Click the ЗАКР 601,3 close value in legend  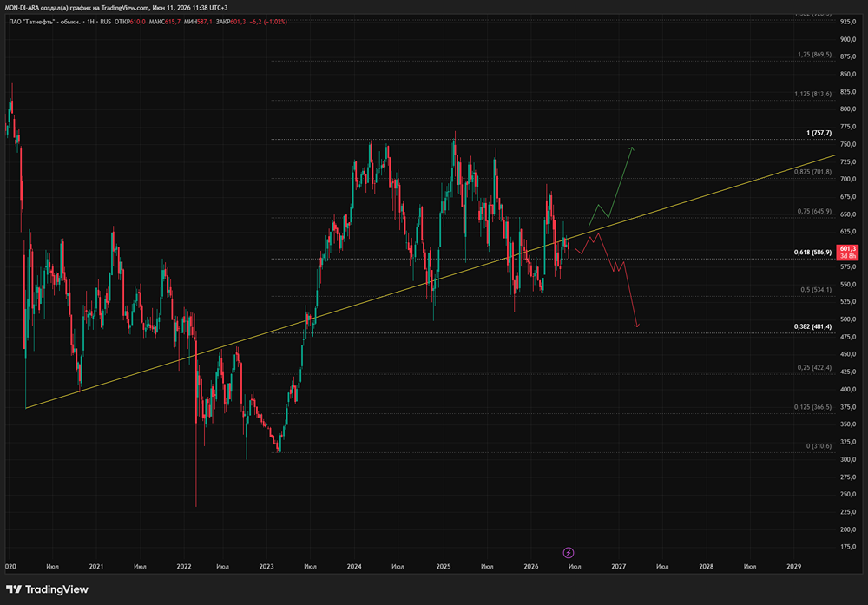click(x=231, y=22)
